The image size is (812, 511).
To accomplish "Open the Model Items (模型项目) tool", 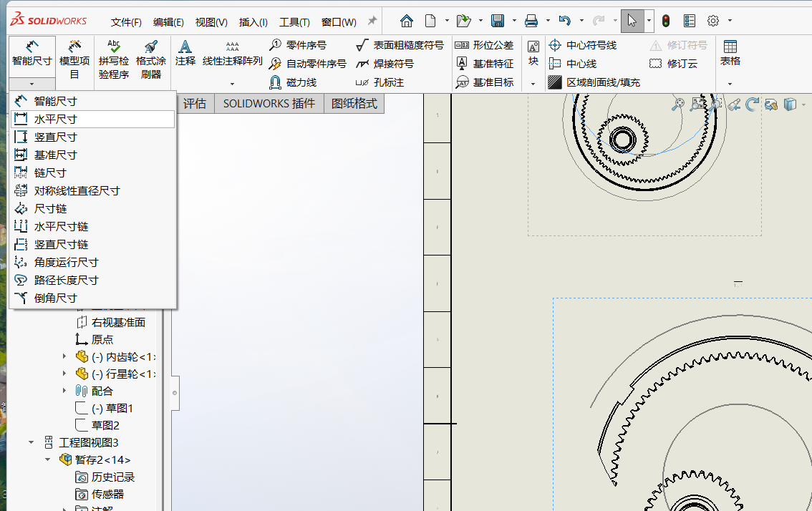I will (x=74, y=59).
